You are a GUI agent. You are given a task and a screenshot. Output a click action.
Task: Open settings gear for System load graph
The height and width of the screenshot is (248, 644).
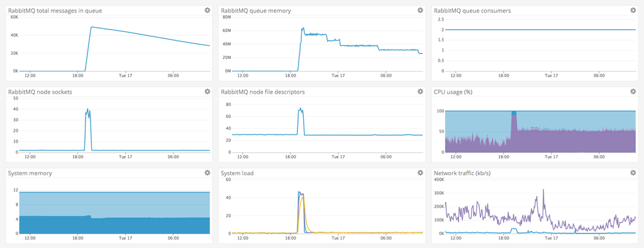(x=420, y=173)
